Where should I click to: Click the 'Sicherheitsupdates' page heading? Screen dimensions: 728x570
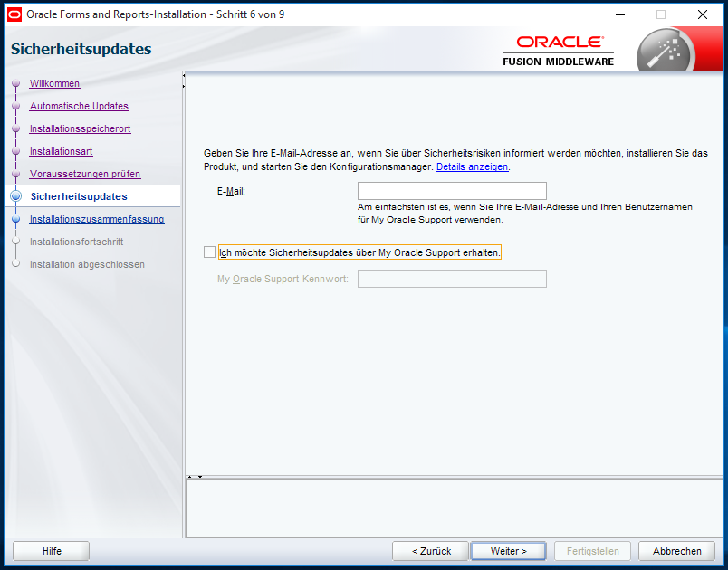point(81,49)
